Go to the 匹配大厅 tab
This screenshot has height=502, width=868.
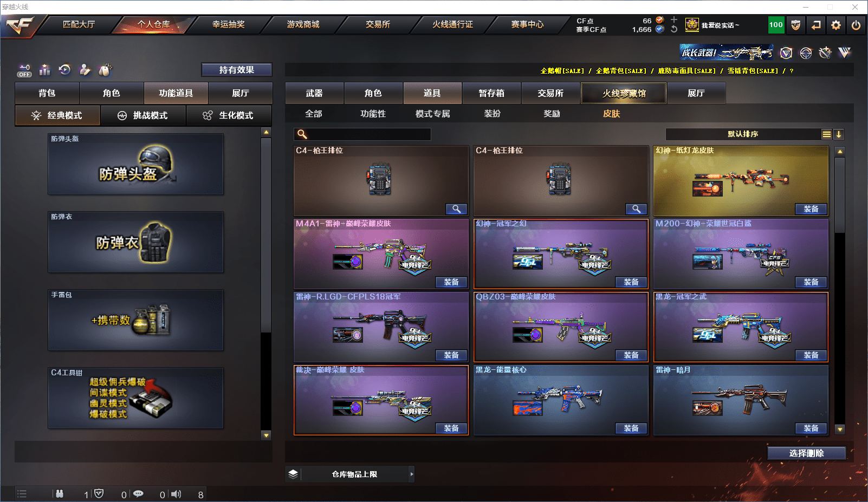click(79, 24)
